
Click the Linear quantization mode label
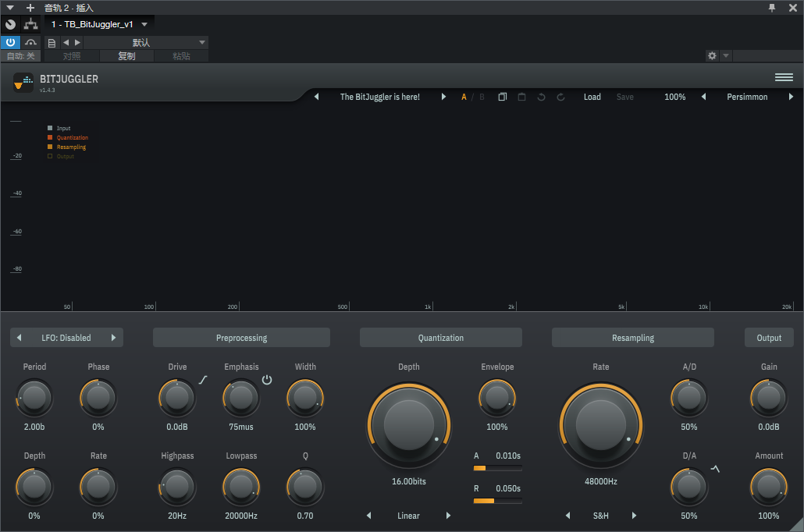408,516
